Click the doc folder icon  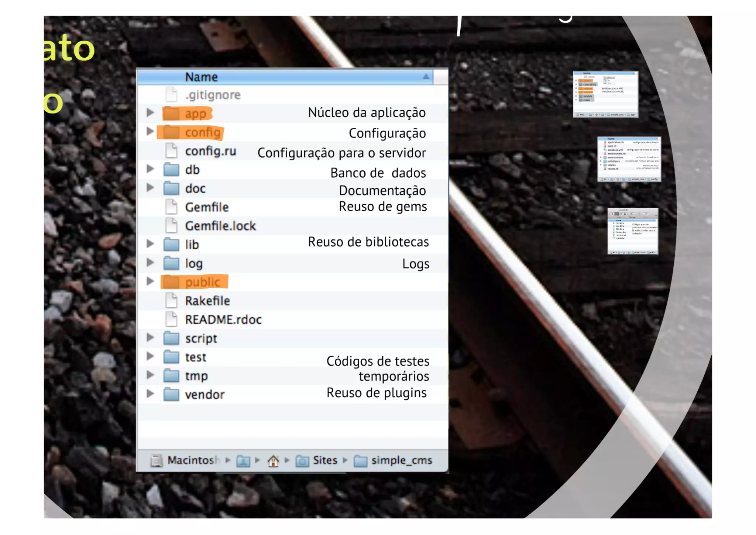coord(171,188)
